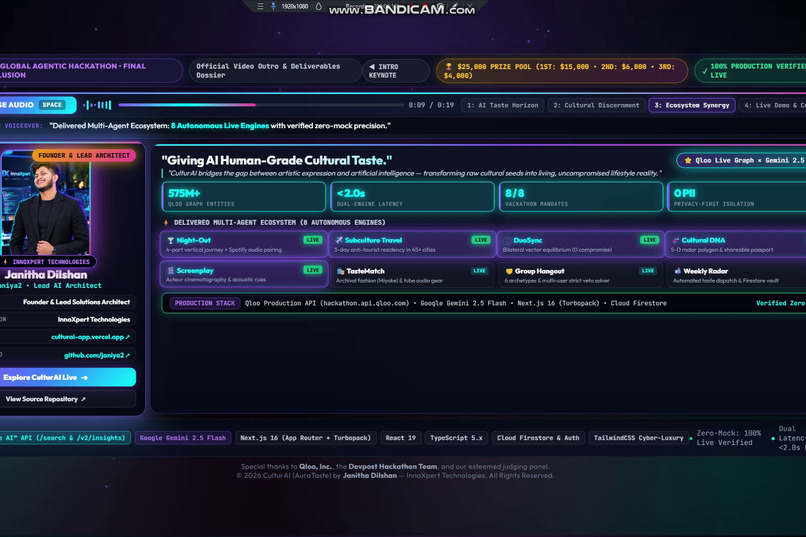The height and width of the screenshot is (537, 806).
Task: Click the heart icon on Group Hangout card
Action: click(x=509, y=271)
